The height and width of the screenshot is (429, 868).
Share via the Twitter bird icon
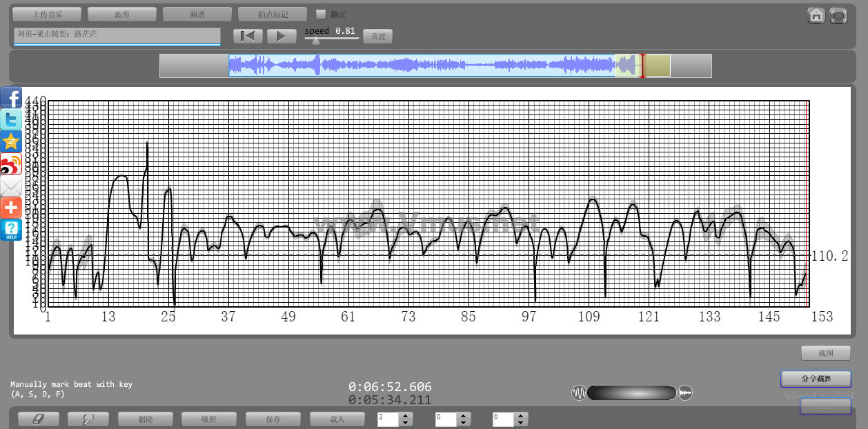tap(11, 119)
